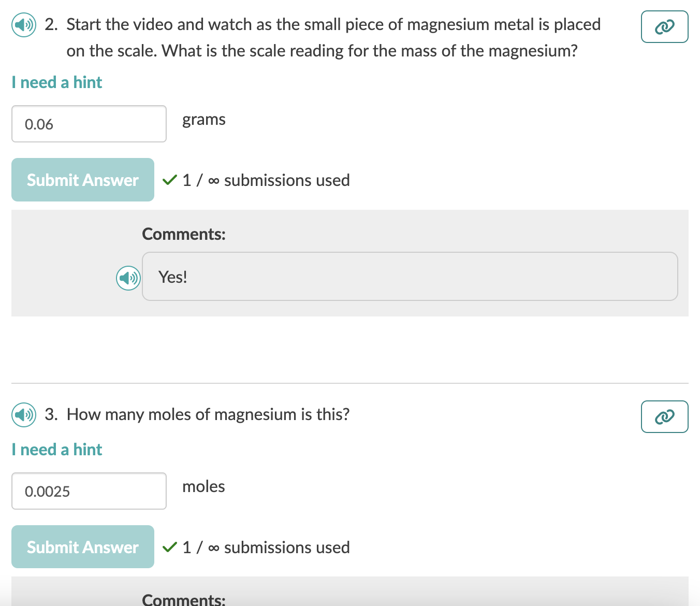This screenshot has width=700, height=606.
Task: Select the 'Yes!' comment box
Action: point(410,277)
